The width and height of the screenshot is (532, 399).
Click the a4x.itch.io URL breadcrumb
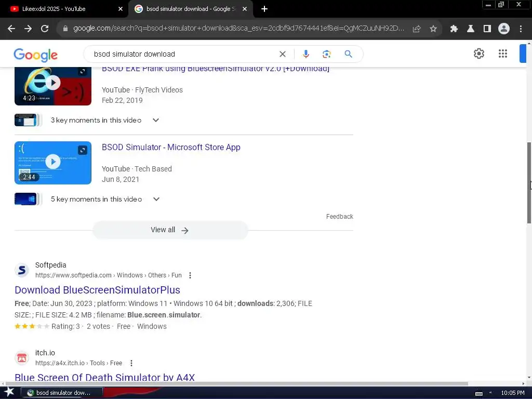tap(79, 363)
